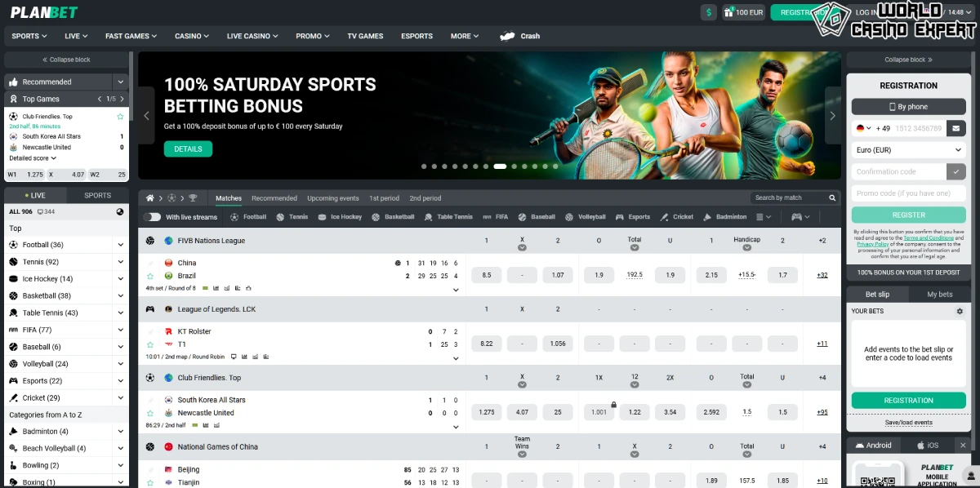Toggle the With live streams switch
The height and width of the screenshot is (488, 980).
[x=152, y=217]
